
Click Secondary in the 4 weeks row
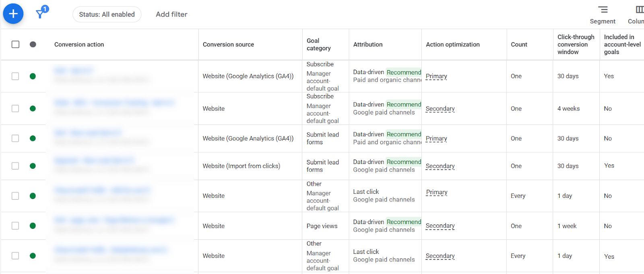tap(440, 108)
